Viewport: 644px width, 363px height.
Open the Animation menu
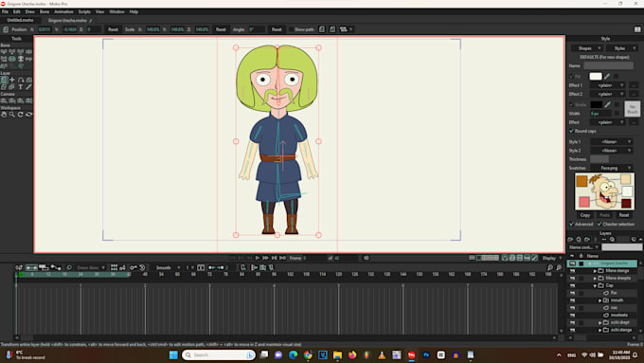coord(63,12)
